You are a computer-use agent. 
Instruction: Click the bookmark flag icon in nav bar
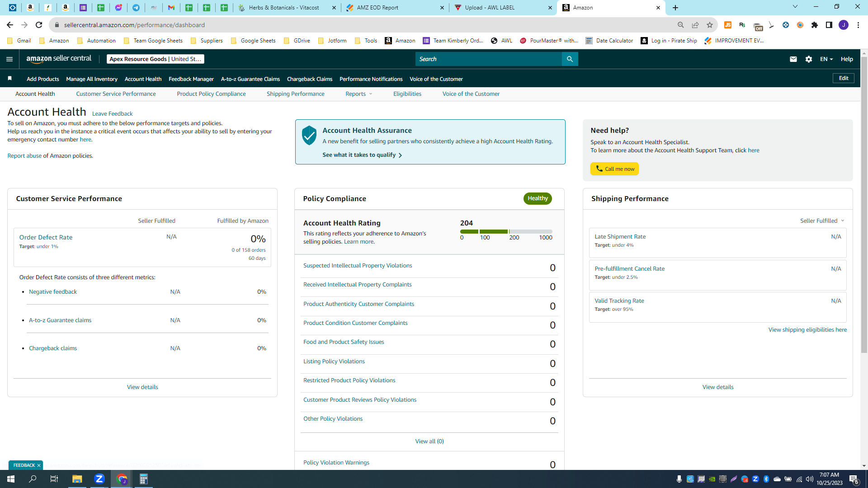coord(9,79)
